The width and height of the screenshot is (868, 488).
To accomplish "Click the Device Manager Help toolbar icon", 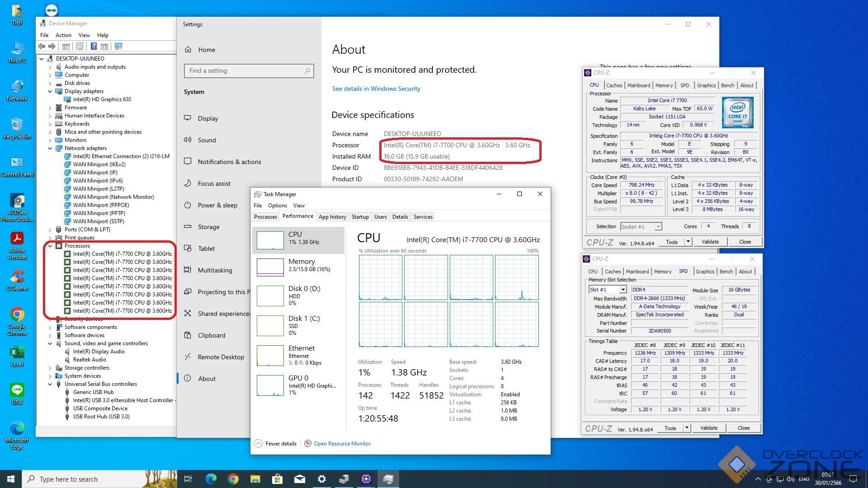I will pyautogui.click(x=94, y=46).
